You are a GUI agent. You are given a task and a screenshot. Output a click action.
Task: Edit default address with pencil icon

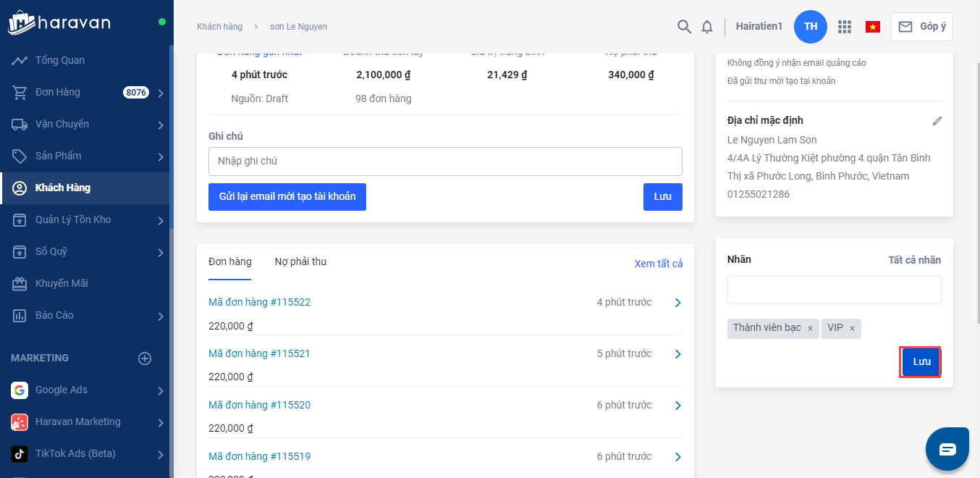point(937,121)
